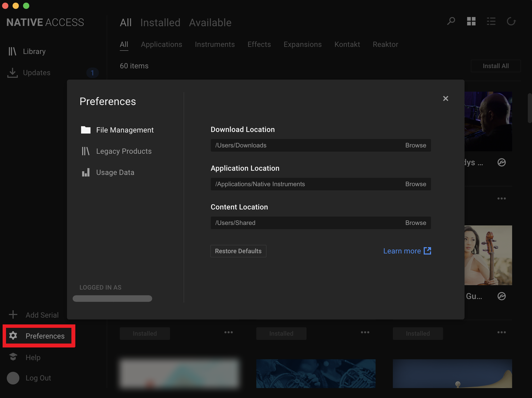Click the blurred username input field

(113, 298)
